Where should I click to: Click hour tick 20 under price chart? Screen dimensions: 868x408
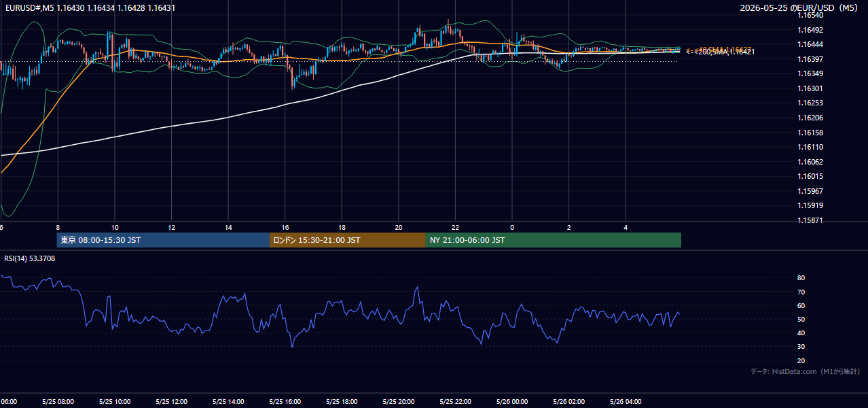pos(399,227)
